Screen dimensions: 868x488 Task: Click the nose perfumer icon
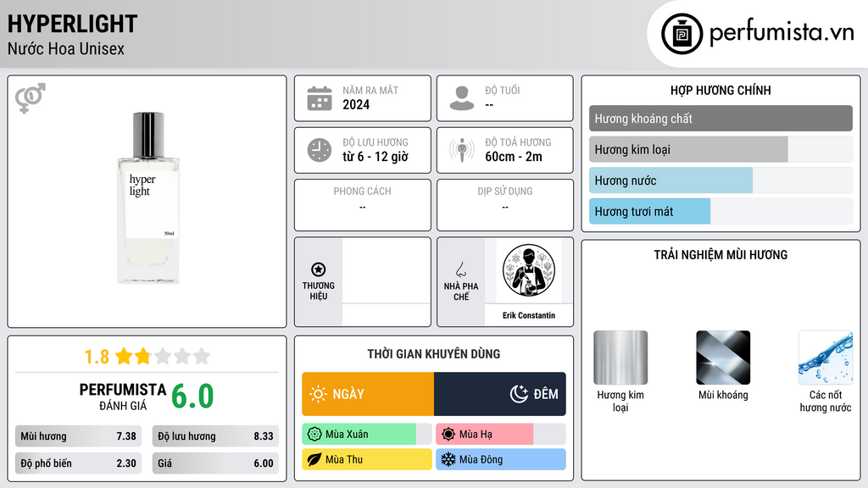tap(460, 269)
